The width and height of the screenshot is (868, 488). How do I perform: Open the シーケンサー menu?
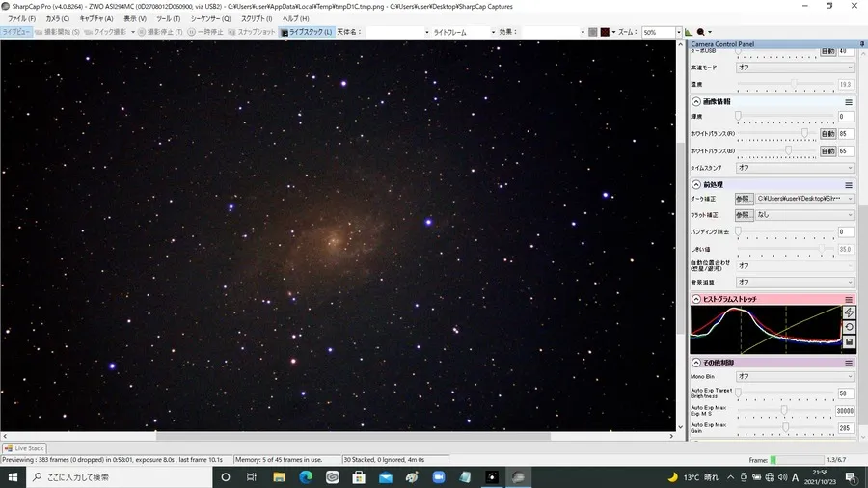point(210,18)
